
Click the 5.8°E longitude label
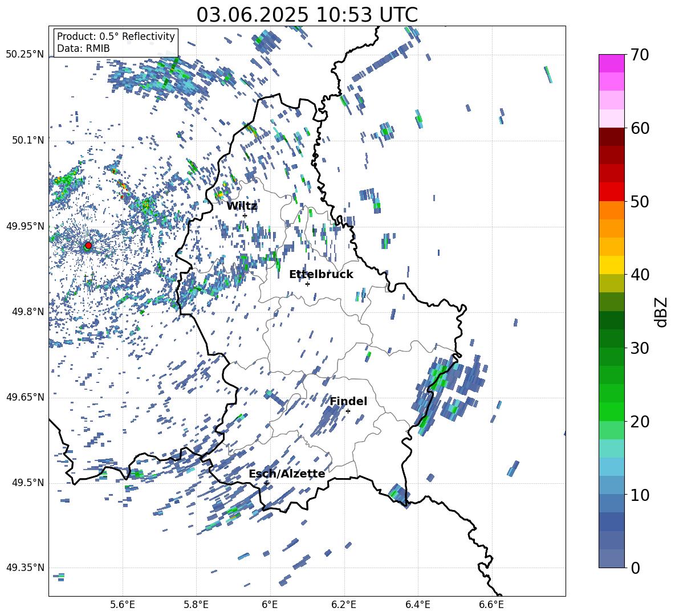[x=196, y=605]
